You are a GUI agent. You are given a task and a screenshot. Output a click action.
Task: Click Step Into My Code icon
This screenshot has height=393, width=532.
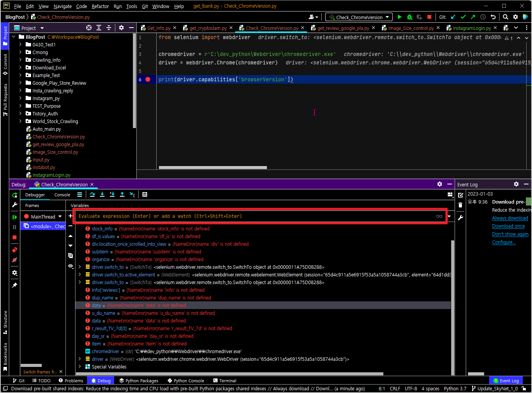(112, 194)
